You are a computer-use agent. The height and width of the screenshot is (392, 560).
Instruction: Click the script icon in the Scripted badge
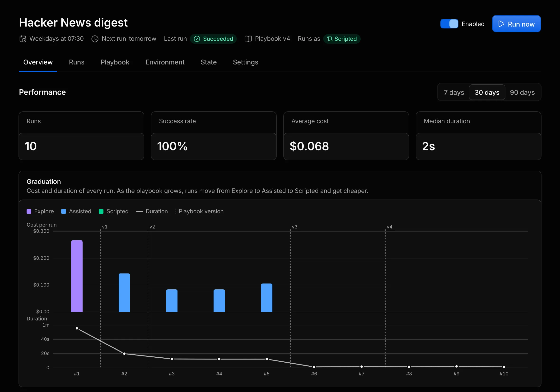(x=330, y=39)
